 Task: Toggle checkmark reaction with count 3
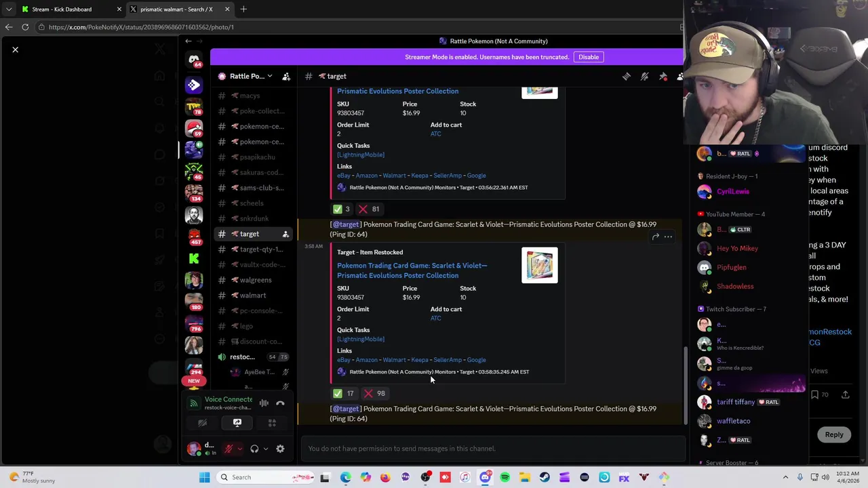pyautogui.click(x=341, y=209)
